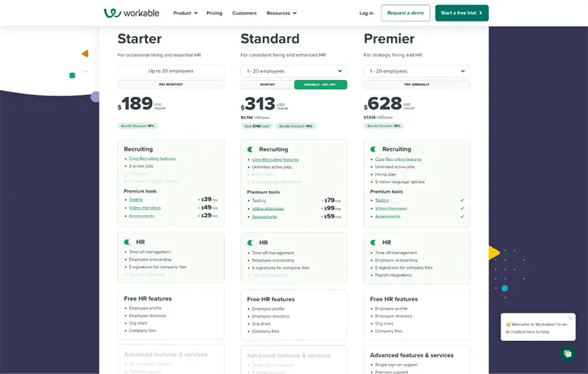588x374 pixels.
Task: Select Annually 20% off billing for Standard
Action: (x=320, y=84)
